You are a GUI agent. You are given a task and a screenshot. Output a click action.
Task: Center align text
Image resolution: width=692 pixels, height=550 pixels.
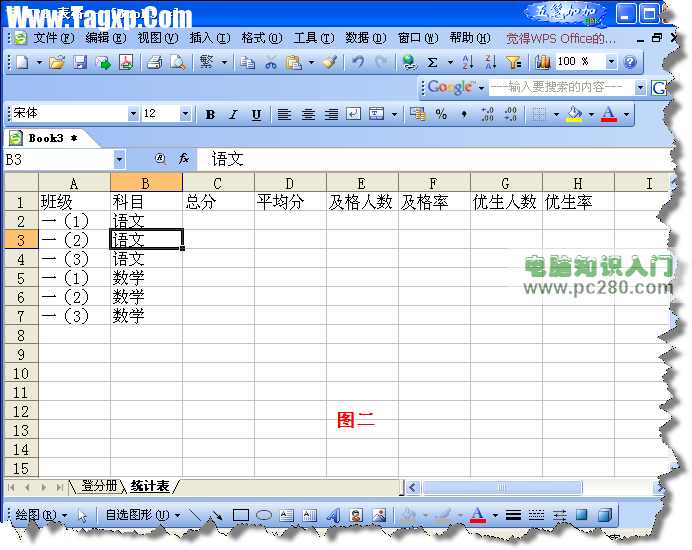(x=308, y=115)
